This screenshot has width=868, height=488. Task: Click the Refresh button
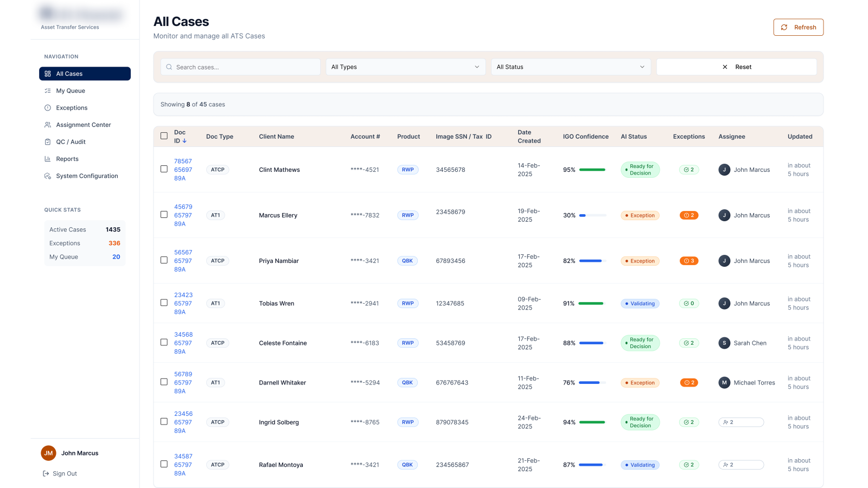click(798, 28)
